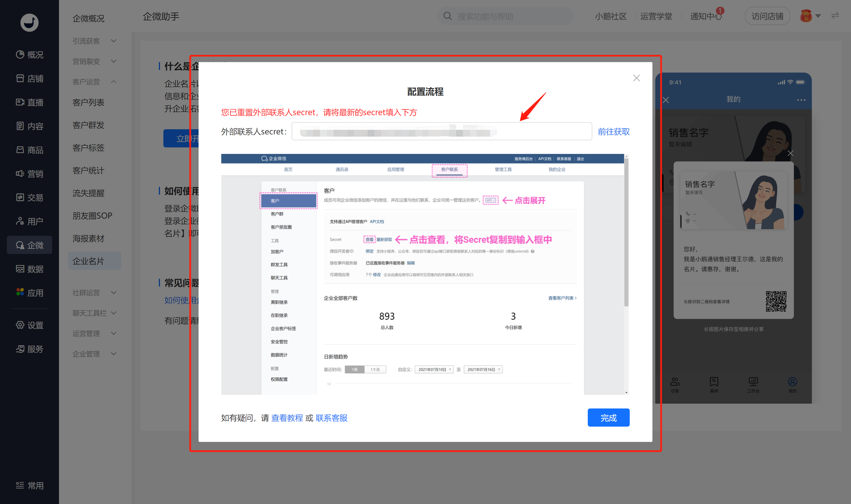Viewport: 851px width, 504px height.
Task: Open 朋友圈SOP in the submenu
Action: (x=92, y=216)
